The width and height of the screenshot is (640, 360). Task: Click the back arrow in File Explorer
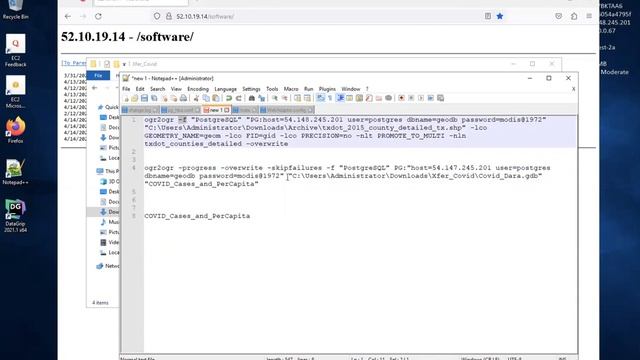pyautogui.click(x=94, y=88)
